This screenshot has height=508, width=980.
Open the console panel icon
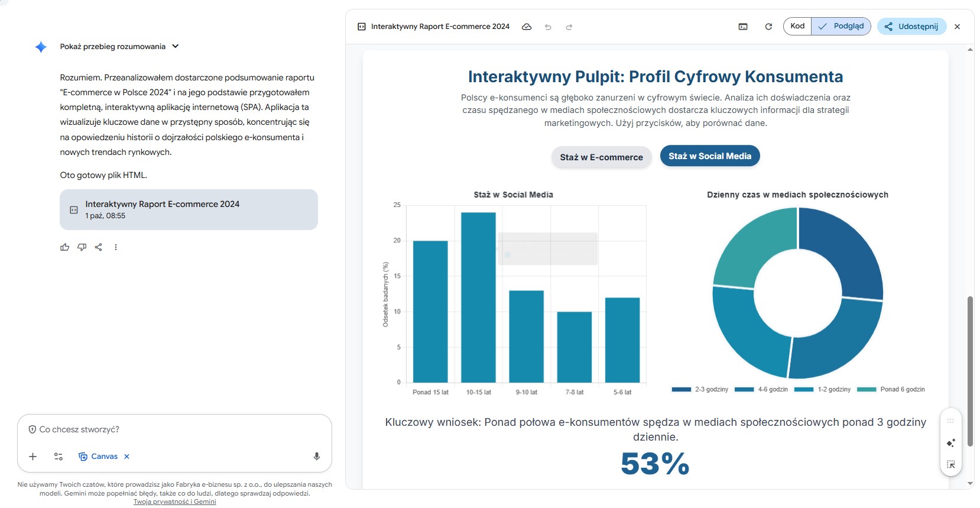click(x=743, y=27)
